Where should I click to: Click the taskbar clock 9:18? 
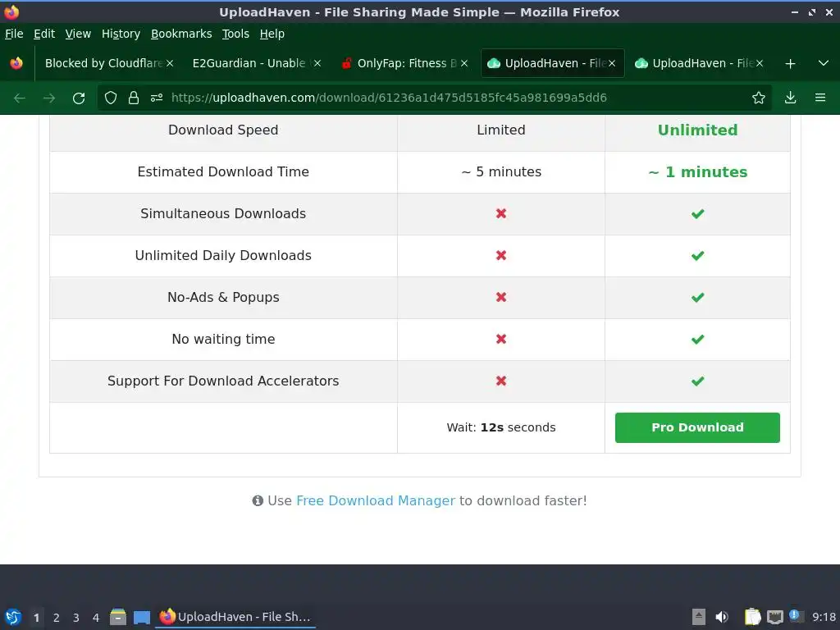coord(824,617)
